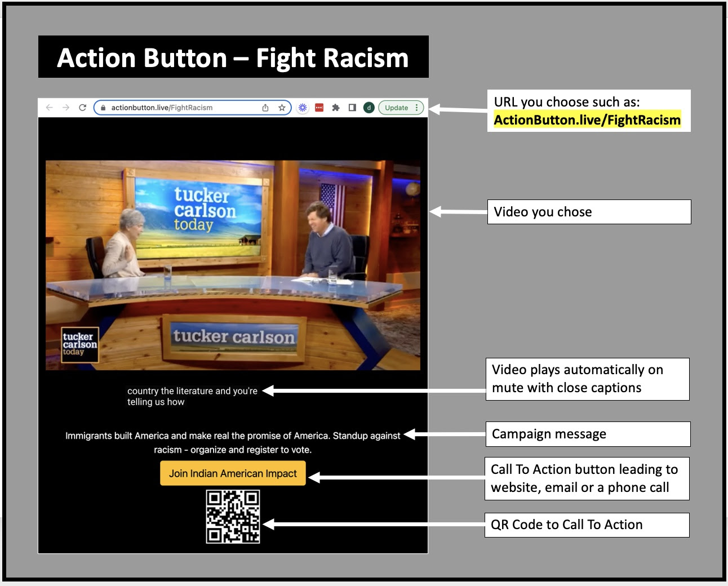Click the browser forward arrow
This screenshot has width=728, height=586.
(x=66, y=108)
